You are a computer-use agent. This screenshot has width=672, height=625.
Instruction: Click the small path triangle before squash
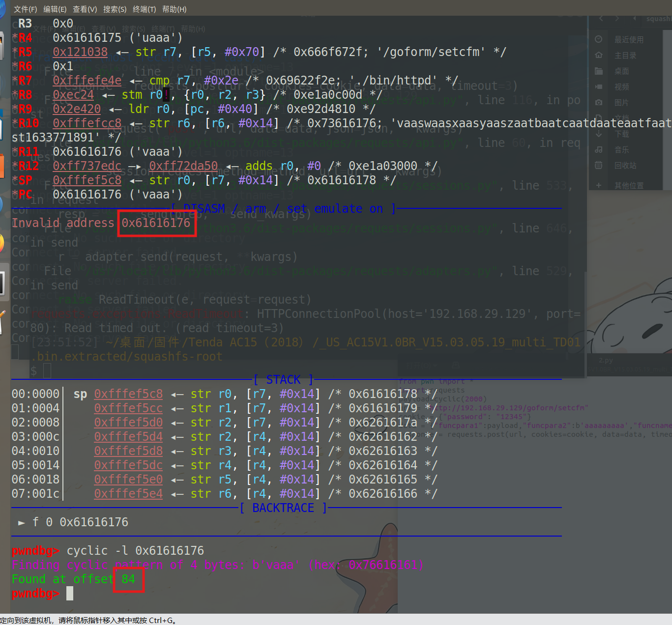(x=635, y=19)
